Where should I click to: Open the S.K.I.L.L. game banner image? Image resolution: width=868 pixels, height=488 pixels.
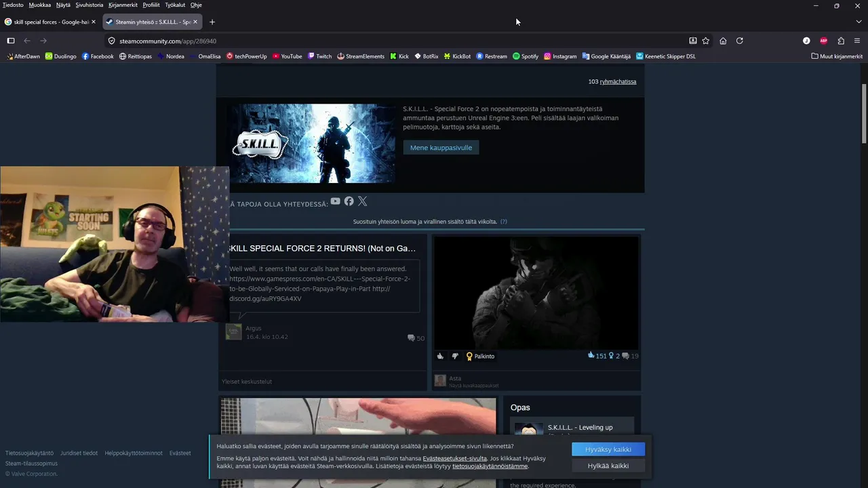(x=313, y=143)
